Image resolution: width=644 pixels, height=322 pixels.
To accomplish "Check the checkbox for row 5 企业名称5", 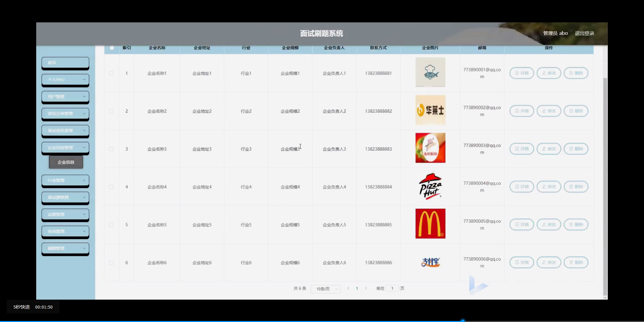I will click(111, 225).
